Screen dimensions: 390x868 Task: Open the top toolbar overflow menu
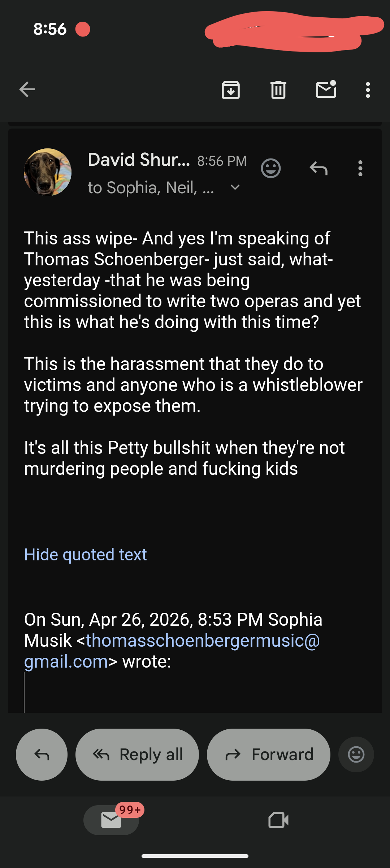click(x=368, y=90)
